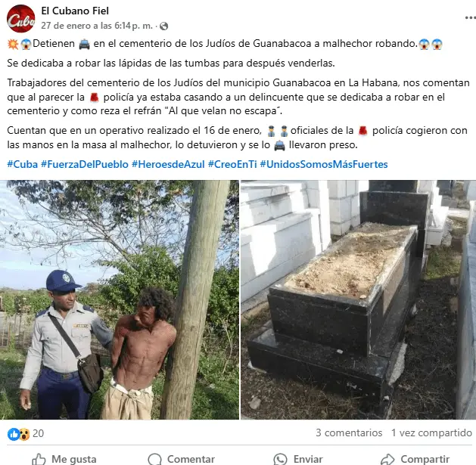Open the three-dots post options menu

click(x=470, y=18)
